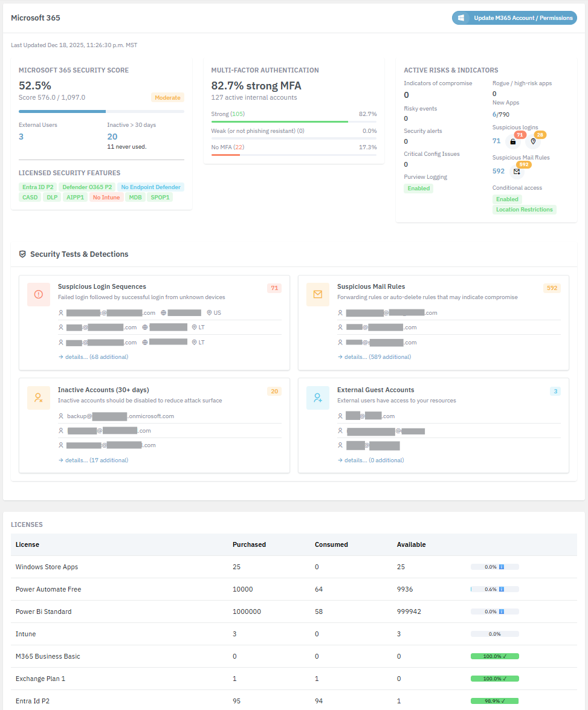The image size is (588, 710).
Task: Click the shield icon beside Security Tests & Detections
Action: tap(24, 254)
